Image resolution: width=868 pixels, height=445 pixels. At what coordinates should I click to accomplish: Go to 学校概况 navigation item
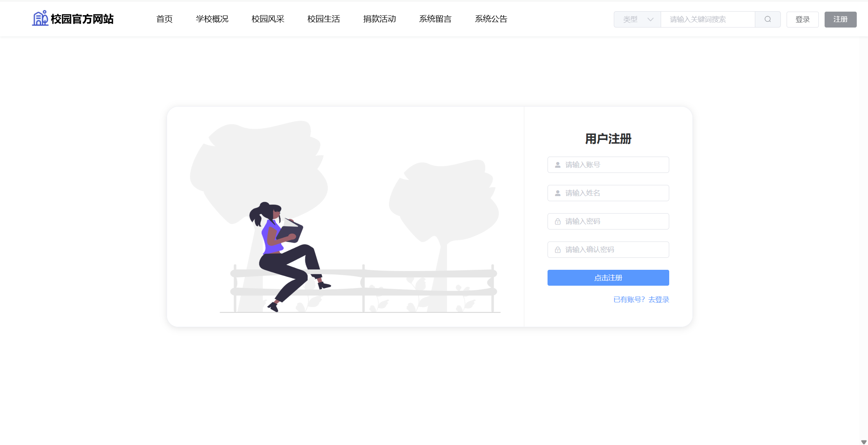click(212, 19)
